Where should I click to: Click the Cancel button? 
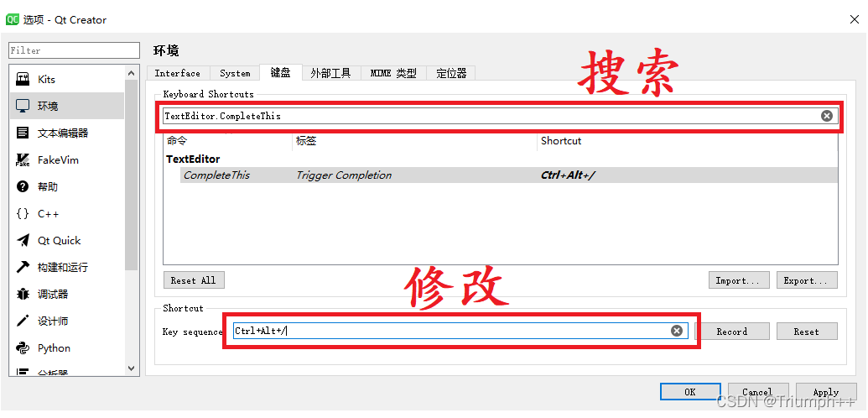click(757, 392)
